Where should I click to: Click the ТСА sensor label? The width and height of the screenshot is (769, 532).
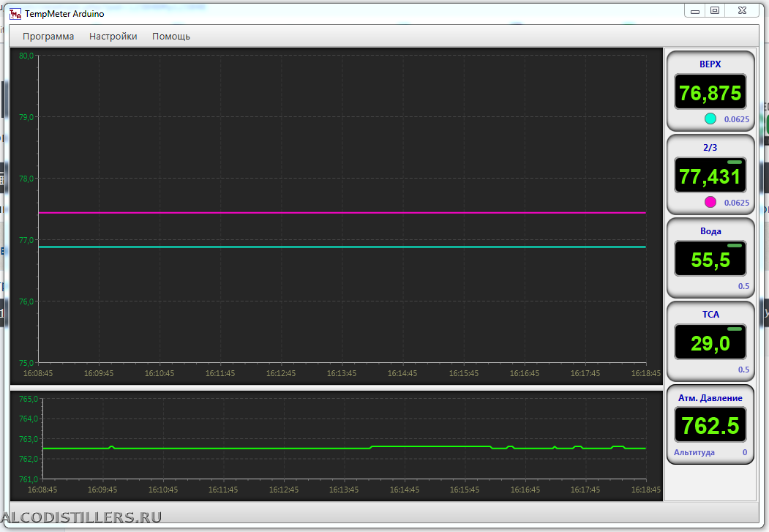tap(710, 314)
